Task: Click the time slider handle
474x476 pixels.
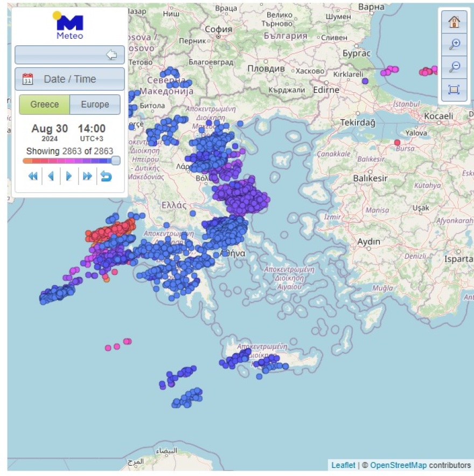Action: pos(115,160)
